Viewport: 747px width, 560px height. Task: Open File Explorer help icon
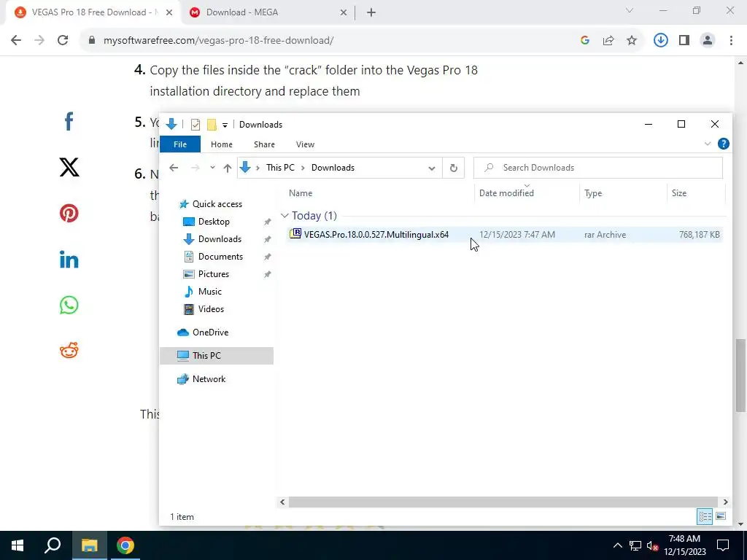point(723,144)
